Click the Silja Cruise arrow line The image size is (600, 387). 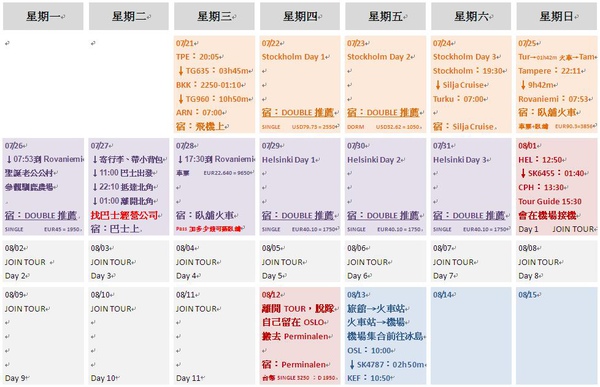459,85
